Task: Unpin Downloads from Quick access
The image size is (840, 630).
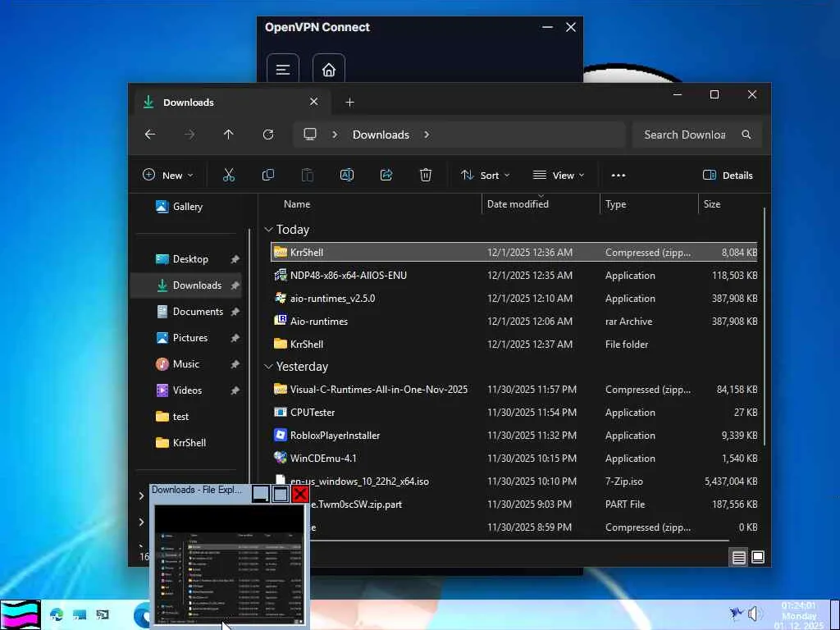Action: click(235, 285)
